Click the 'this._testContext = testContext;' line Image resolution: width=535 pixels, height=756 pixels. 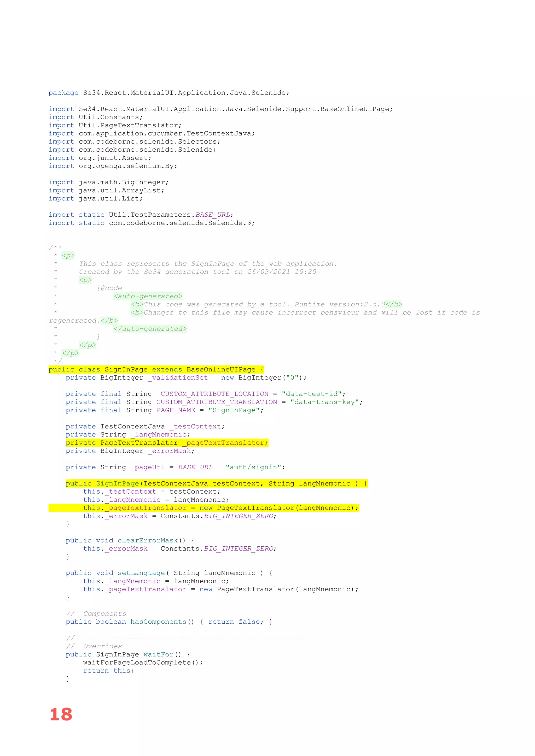pyautogui.click(x=152, y=492)
